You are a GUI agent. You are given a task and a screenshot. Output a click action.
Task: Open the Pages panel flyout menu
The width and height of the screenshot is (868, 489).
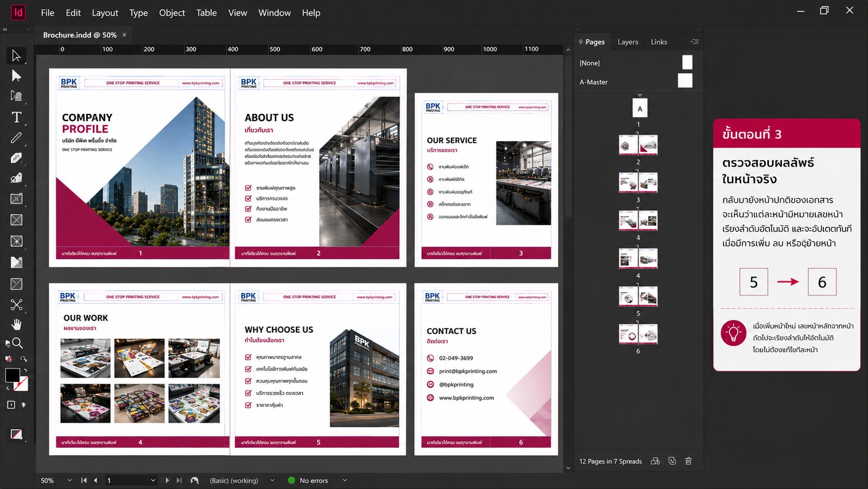695,42
